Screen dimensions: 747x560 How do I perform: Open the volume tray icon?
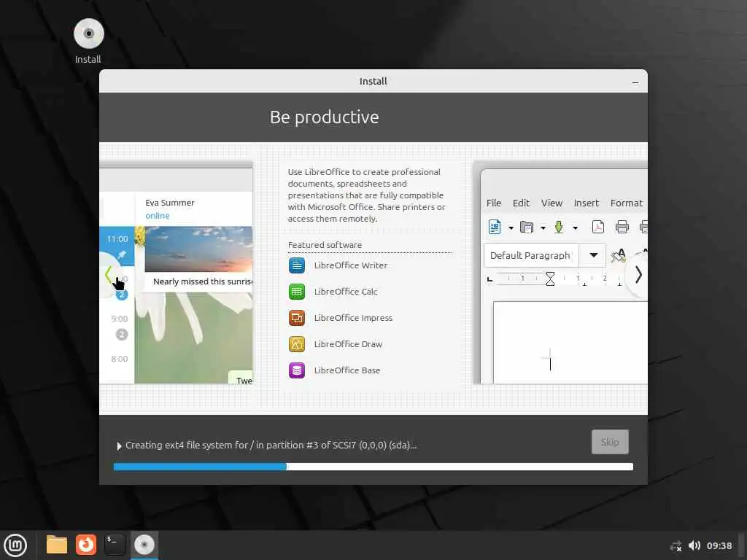[x=694, y=545]
